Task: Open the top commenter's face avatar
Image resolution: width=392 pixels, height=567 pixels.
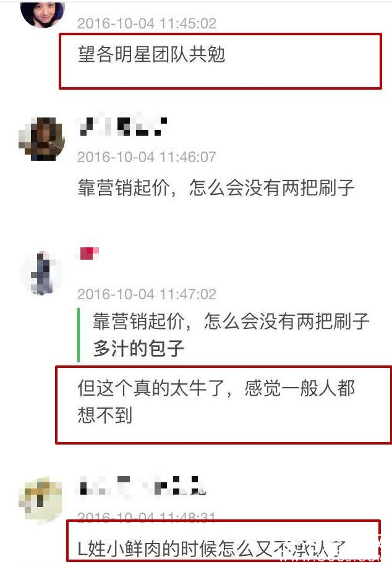Action: point(42,14)
